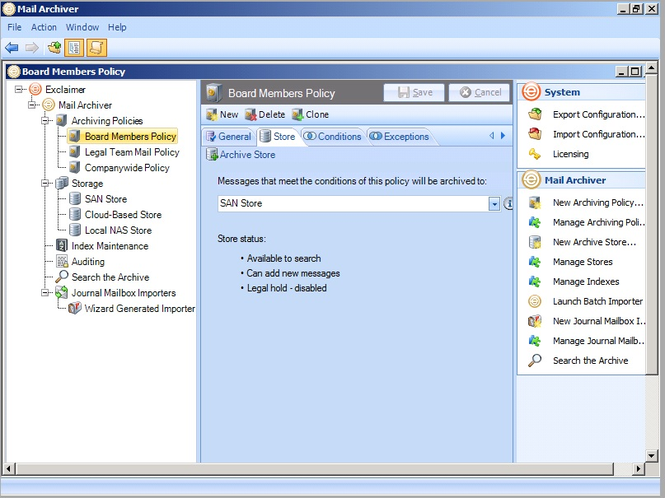665x498 pixels.
Task: Collapse the Exclaimer root expander
Action: click(19, 90)
